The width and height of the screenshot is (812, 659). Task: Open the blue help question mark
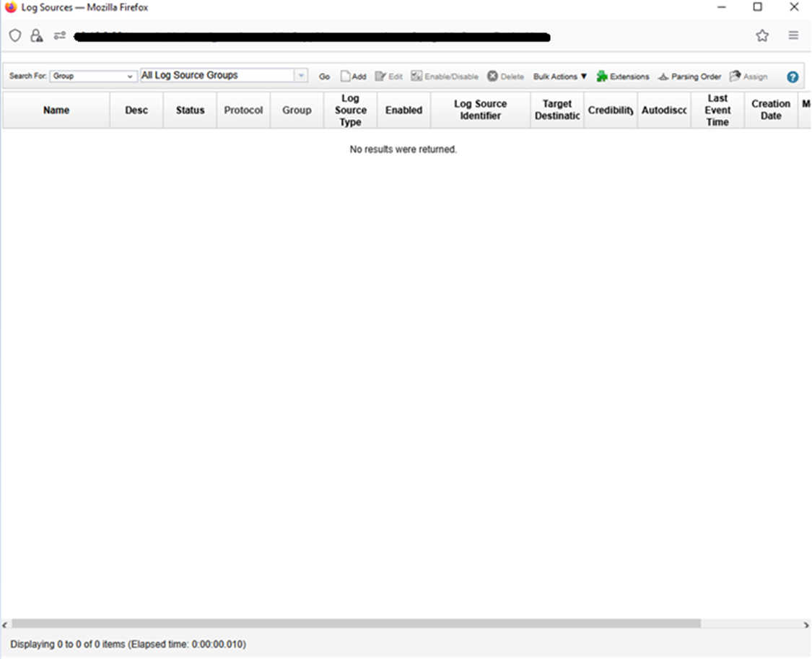pyautogui.click(x=793, y=77)
